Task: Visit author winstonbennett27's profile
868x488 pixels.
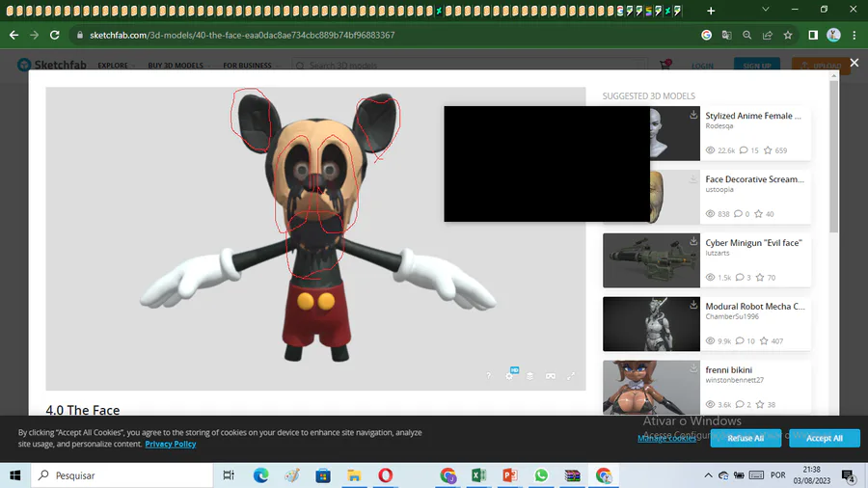Action: coord(735,380)
